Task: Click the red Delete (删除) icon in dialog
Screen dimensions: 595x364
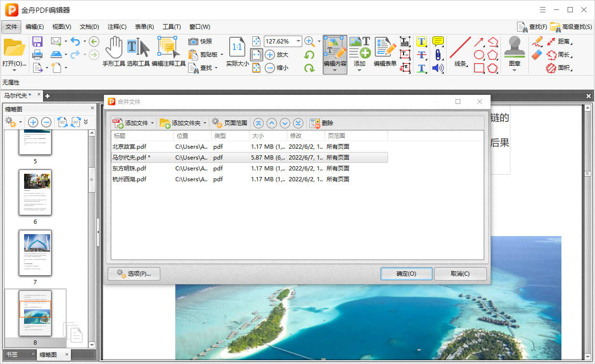Action: (315, 123)
